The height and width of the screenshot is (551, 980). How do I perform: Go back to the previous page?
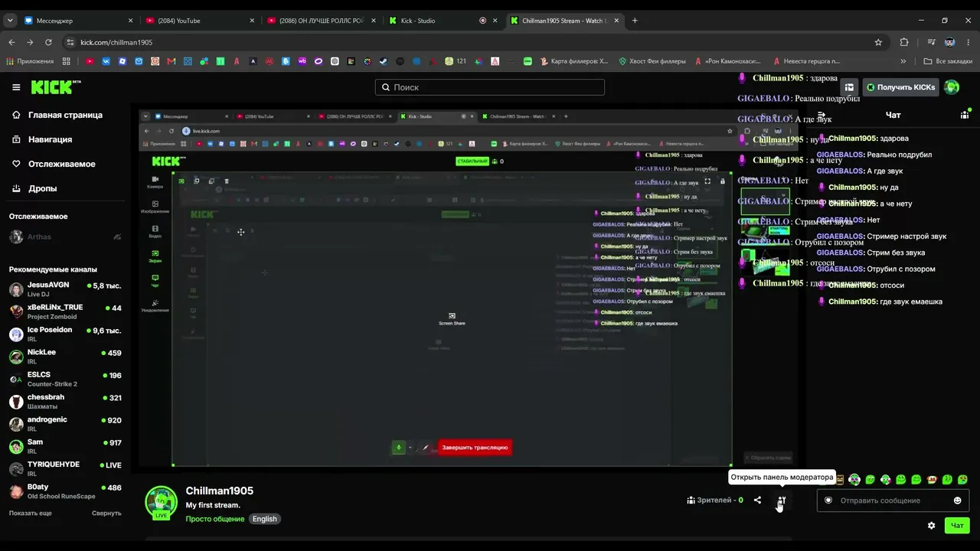(x=11, y=42)
